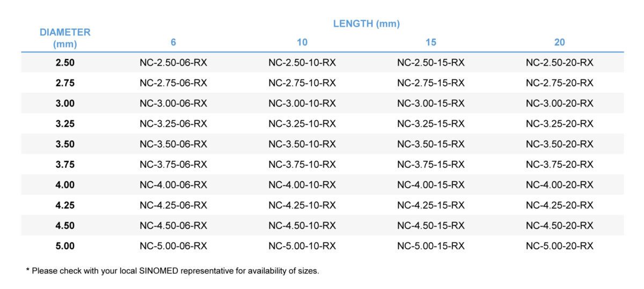Select the length 6 column header
Image resolution: width=644 pixels, height=289 pixels.
click(x=173, y=42)
